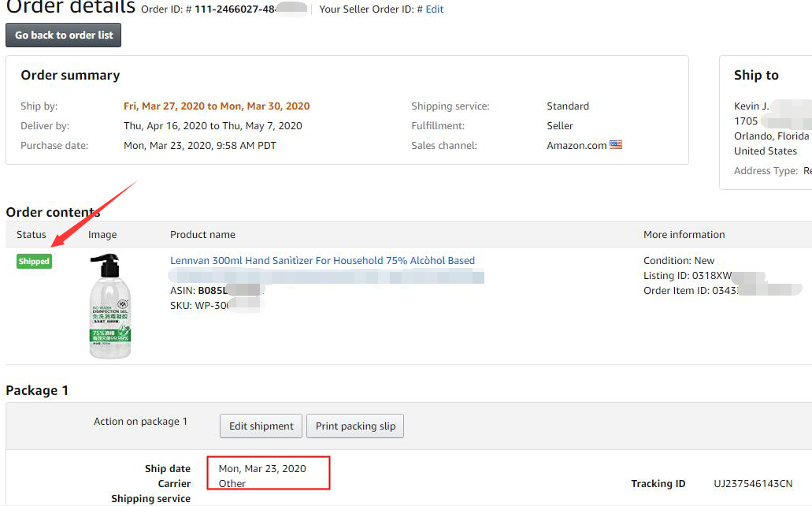Click the Order summary heading
This screenshot has width=812, height=506.
(70, 75)
